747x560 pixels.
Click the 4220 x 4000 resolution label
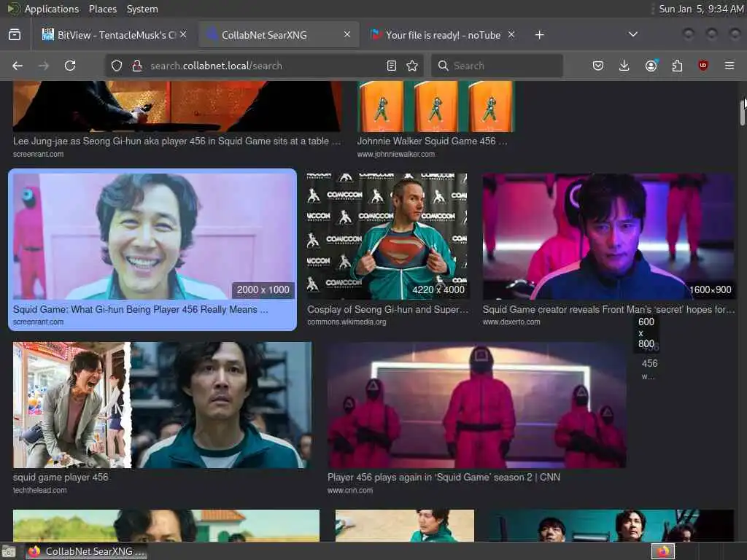click(x=438, y=289)
